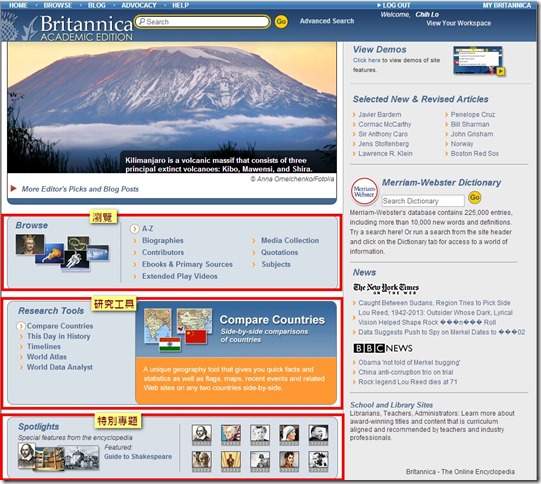Click the Merriam-Webster round logo
541x484 pixels.
[x=364, y=191]
